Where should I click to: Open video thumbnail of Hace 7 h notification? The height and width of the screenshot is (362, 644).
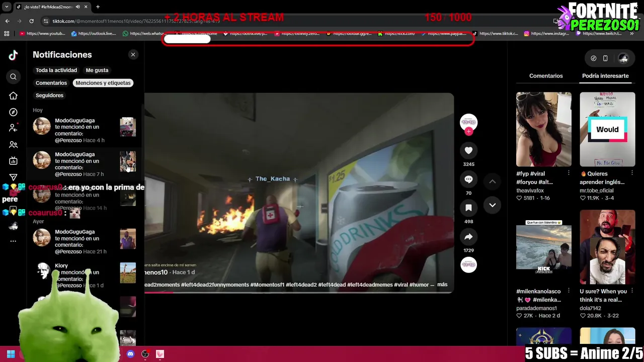(x=128, y=161)
